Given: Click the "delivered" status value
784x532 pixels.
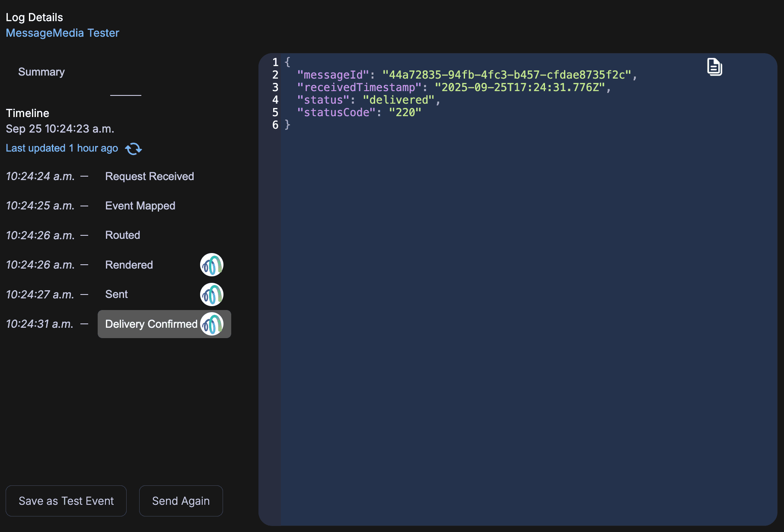Looking at the screenshot, I should click(398, 100).
